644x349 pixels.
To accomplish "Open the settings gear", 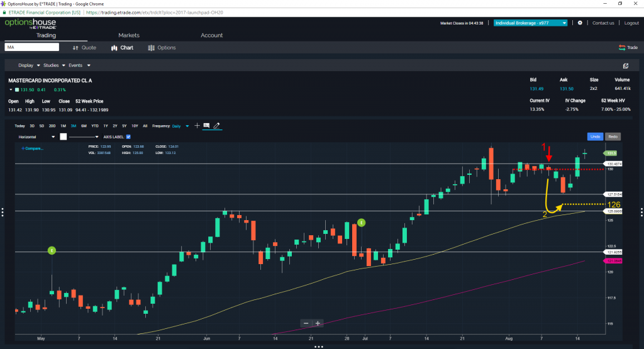I will (x=580, y=23).
